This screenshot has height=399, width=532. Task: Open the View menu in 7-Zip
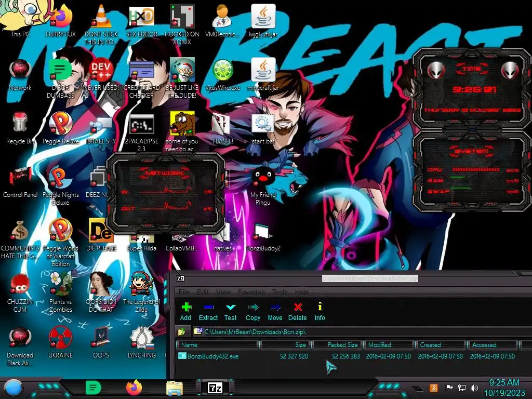223,292
